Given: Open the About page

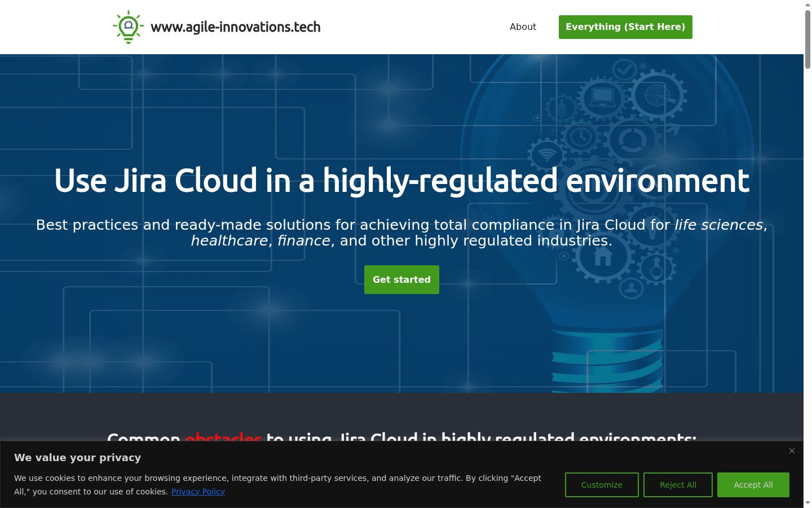Looking at the screenshot, I should 523,27.
